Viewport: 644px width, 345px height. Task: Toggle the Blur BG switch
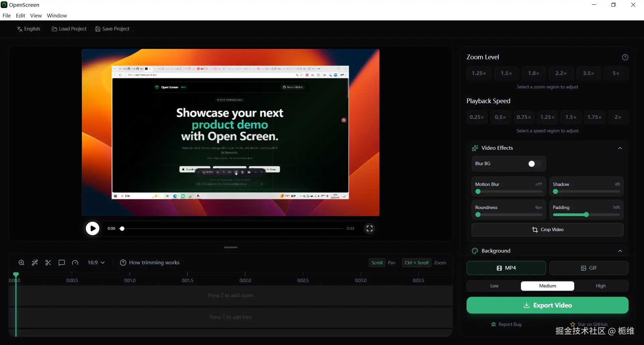pyautogui.click(x=534, y=163)
